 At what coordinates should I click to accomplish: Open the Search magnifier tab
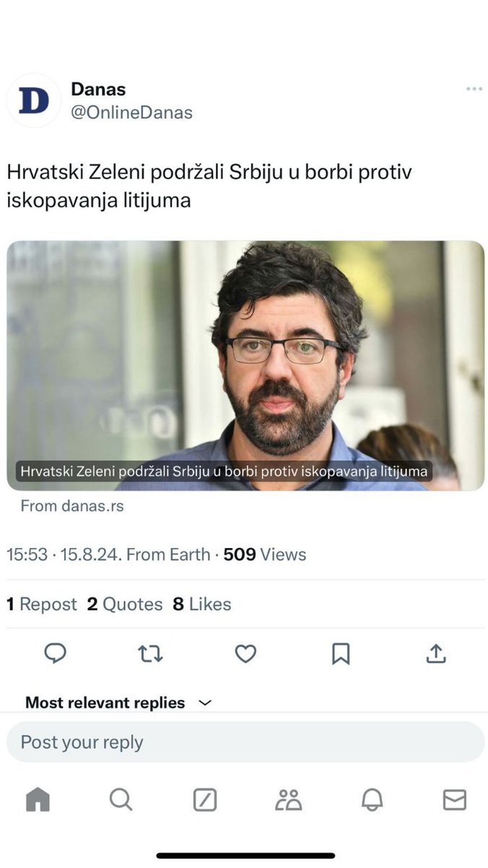pyautogui.click(x=121, y=799)
